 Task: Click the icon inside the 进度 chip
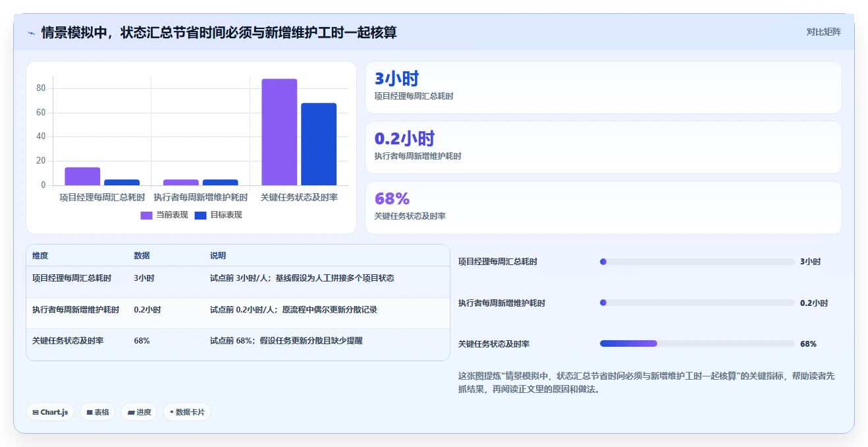tap(131, 413)
